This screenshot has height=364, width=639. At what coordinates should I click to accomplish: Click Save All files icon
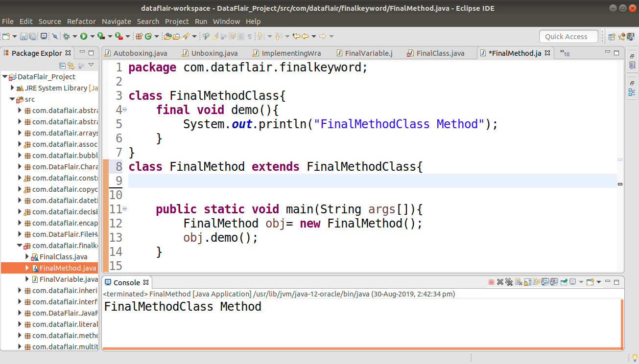point(31,36)
